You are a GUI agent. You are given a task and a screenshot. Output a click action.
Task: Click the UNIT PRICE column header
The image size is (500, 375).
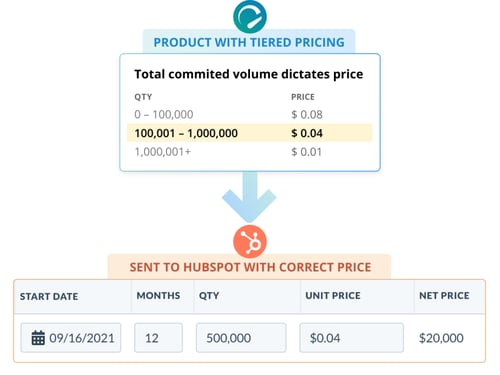[333, 295]
